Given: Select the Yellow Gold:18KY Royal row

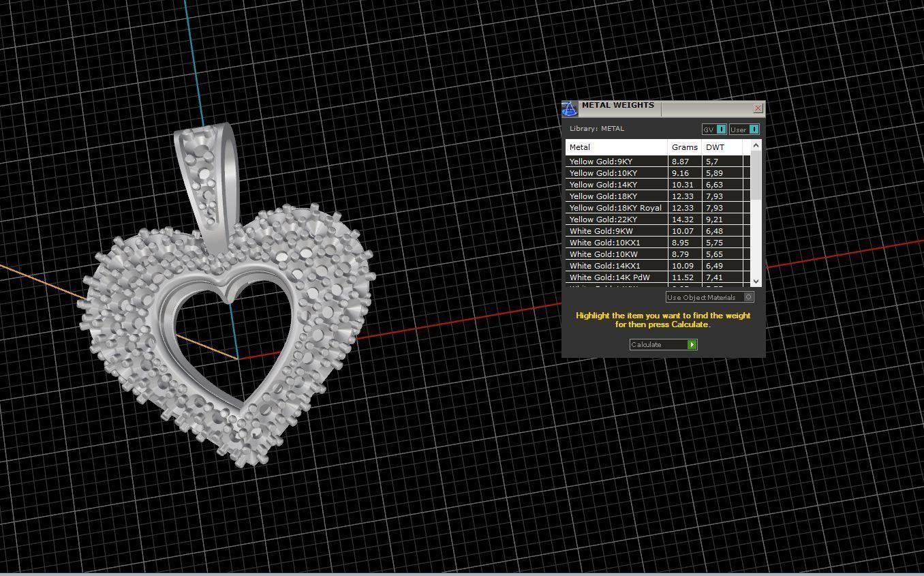Looking at the screenshot, I should 658,208.
